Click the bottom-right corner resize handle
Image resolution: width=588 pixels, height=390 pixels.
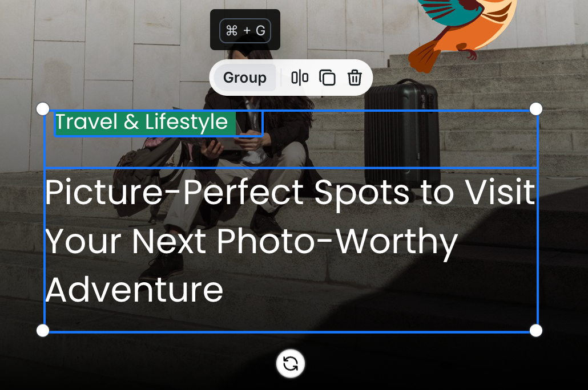(536, 331)
